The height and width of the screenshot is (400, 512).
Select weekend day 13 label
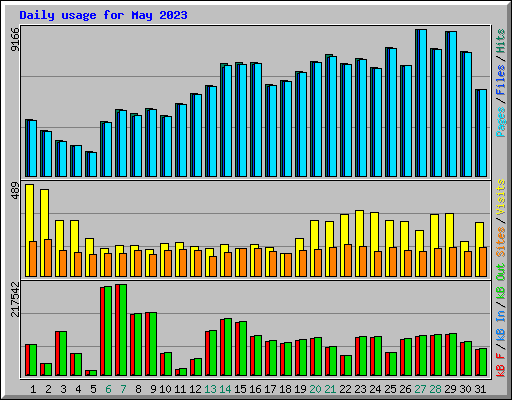click(210, 389)
